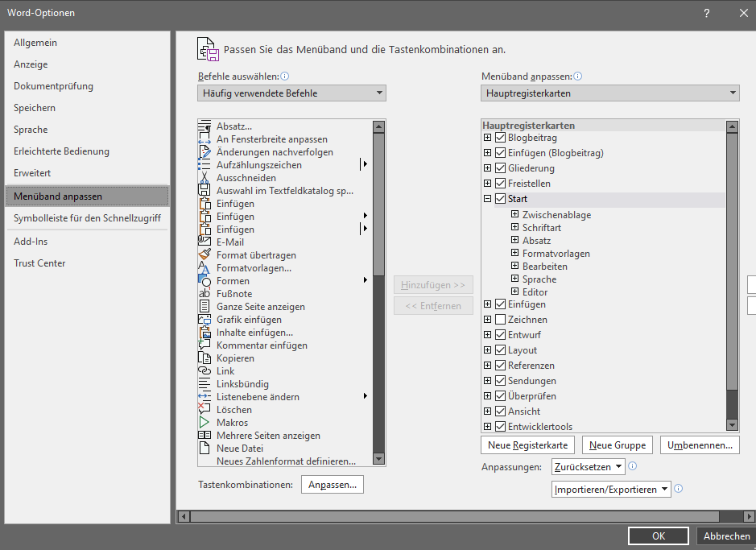Click the Fußnote icon
This screenshot has width=756, height=550.
pyautogui.click(x=204, y=294)
